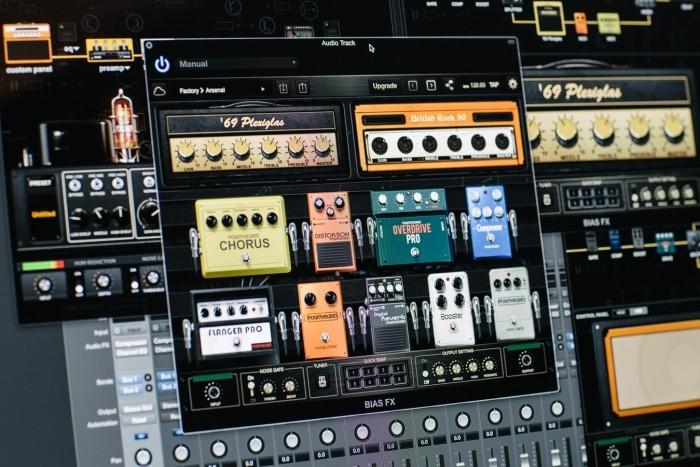Viewport: 700px width, 467px height.
Task: Click the share icon in BIAS FX toolbar
Action: pos(449,85)
